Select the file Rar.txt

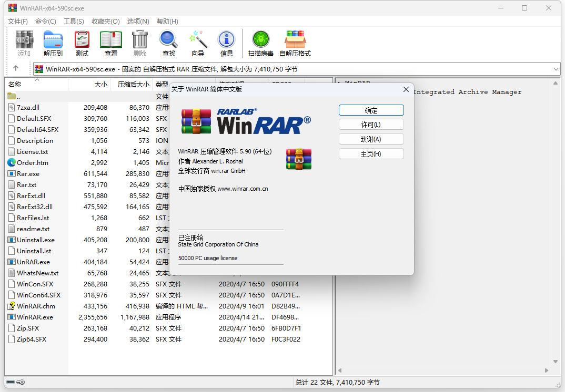pyautogui.click(x=27, y=184)
